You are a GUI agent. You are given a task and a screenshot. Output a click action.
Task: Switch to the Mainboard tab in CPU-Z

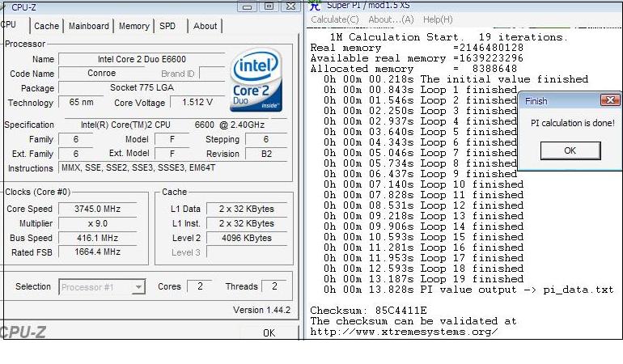[89, 26]
